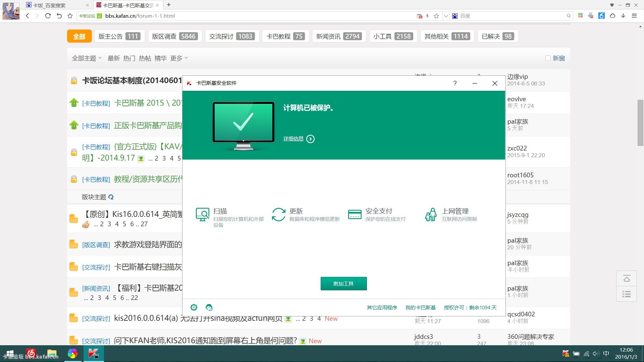
Task: Click the undo close-tab icon
Action: coord(59,16)
